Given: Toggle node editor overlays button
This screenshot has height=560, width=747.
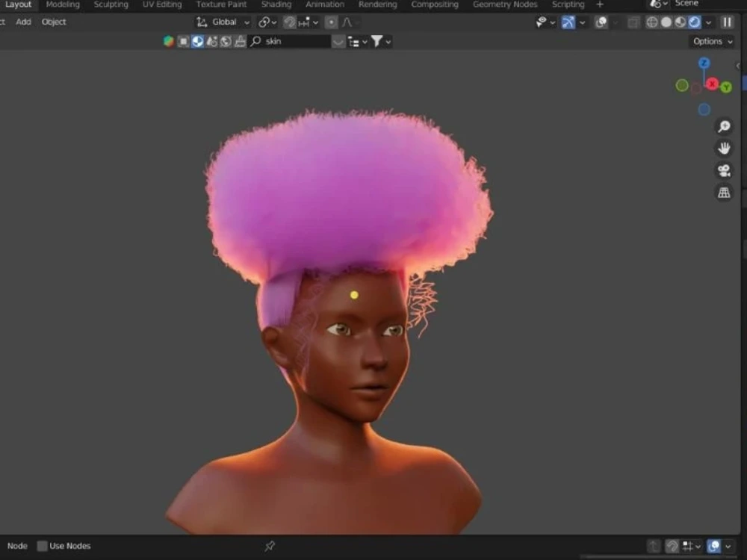Looking at the screenshot, I should pyautogui.click(x=713, y=546).
